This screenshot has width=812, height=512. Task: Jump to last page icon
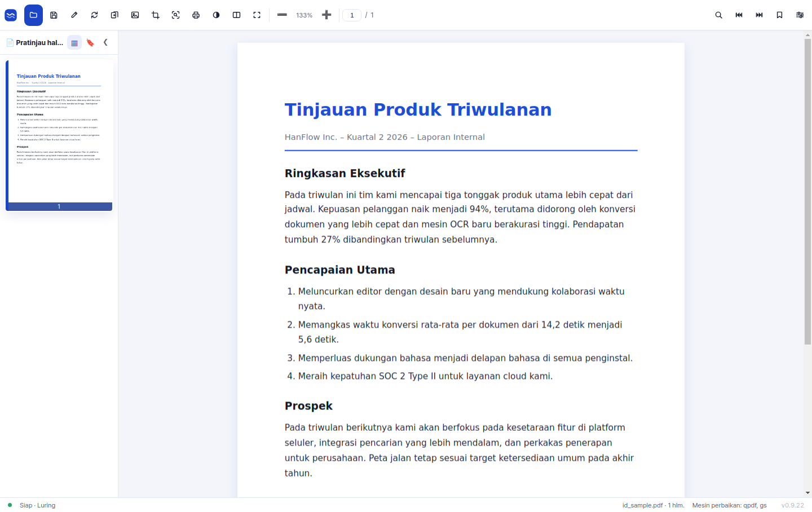point(759,15)
